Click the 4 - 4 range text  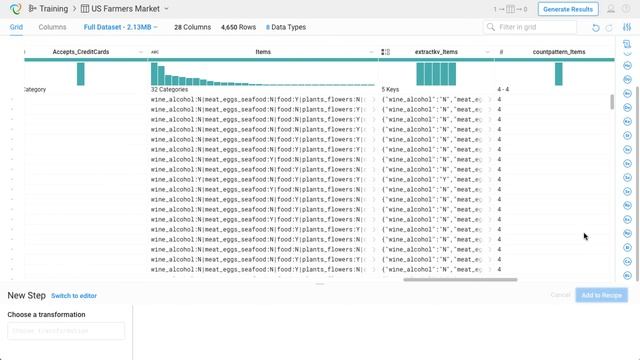(x=503, y=89)
